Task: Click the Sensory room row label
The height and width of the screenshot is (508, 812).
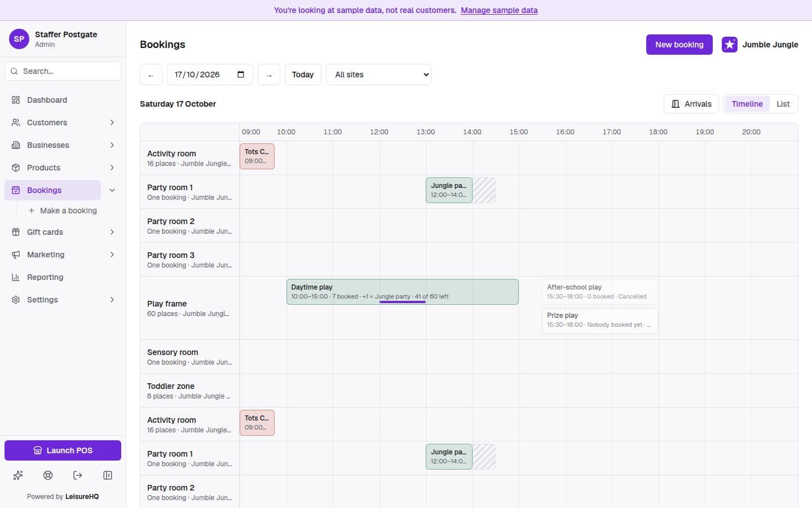Action: pyautogui.click(x=189, y=357)
